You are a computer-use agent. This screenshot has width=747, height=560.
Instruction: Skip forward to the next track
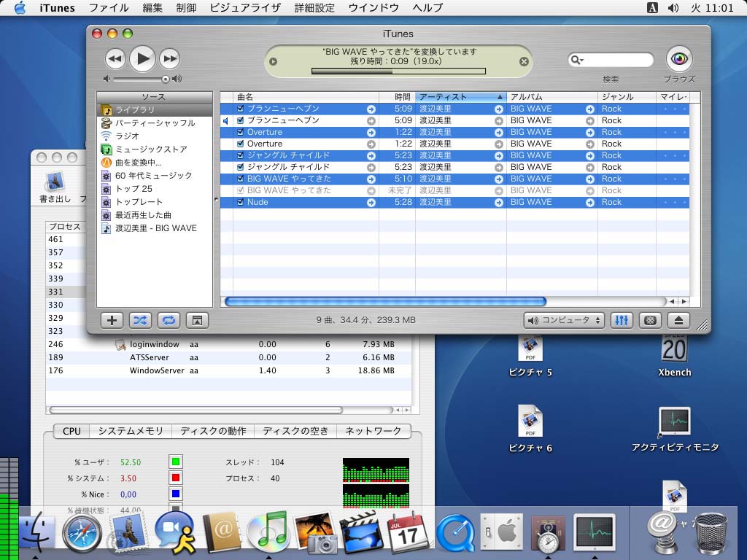(x=169, y=59)
